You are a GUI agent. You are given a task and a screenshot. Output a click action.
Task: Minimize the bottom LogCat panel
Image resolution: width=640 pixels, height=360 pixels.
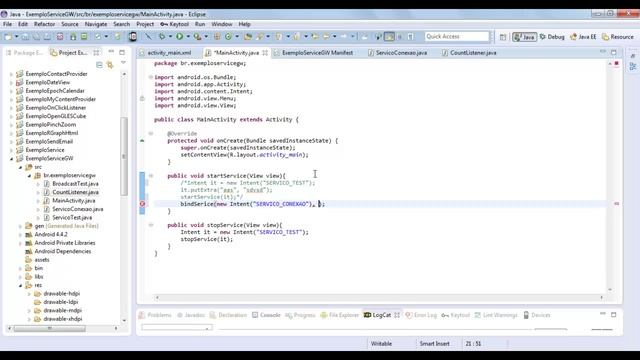[x=603, y=314]
